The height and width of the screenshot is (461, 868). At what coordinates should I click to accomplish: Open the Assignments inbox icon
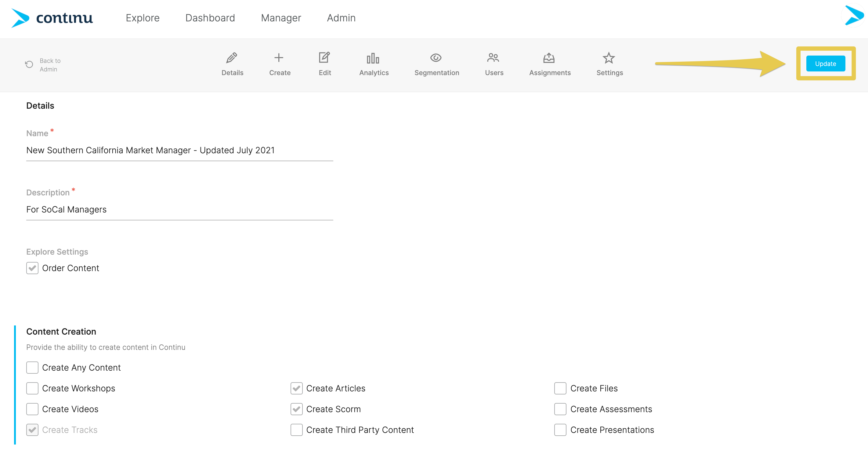tap(549, 58)
